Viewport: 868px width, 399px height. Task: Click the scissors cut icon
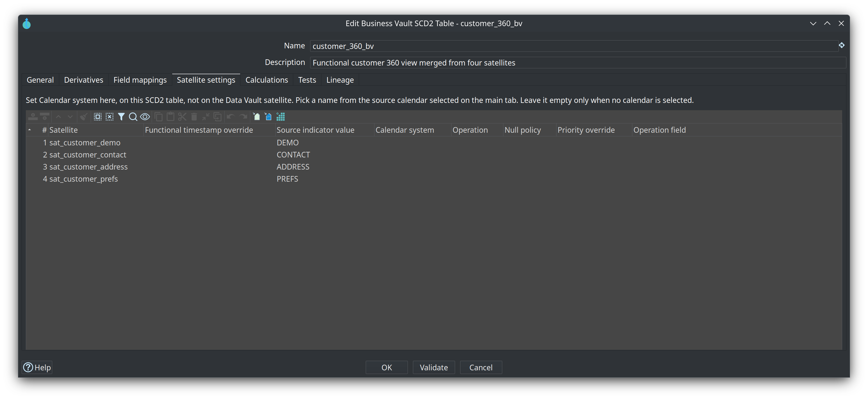pos(182,117)
